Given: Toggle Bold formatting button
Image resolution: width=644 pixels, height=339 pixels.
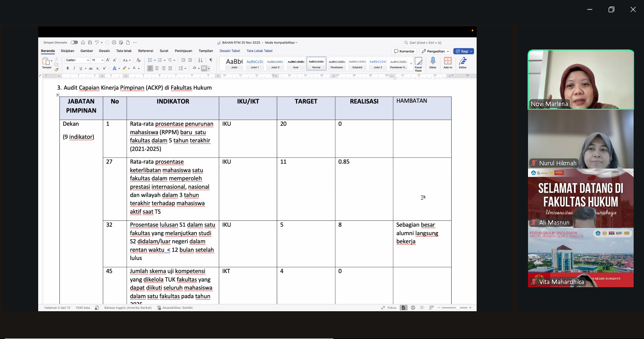Looking at the screenshot, I should point(67,68).
